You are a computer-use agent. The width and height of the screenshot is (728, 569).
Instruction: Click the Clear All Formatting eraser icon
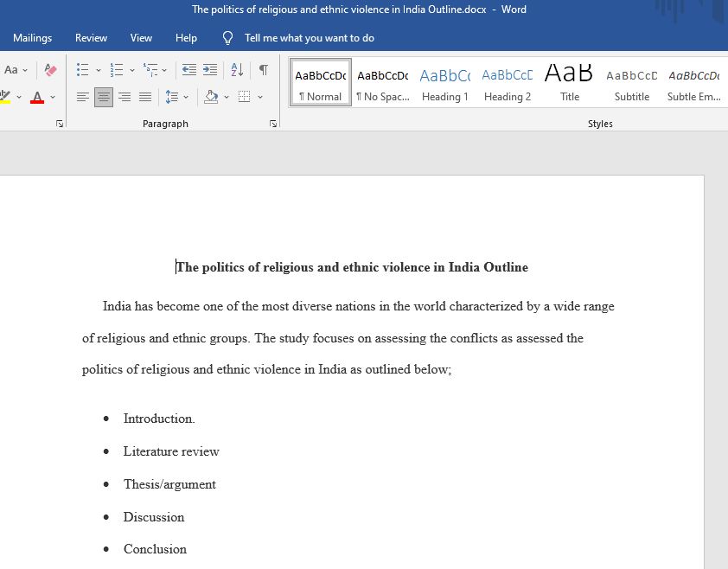(50, 70)
